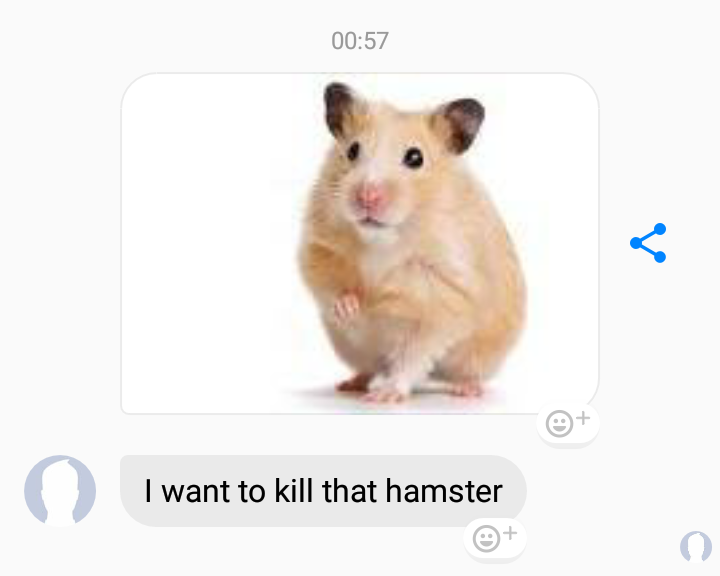The width and height of the screenshot is (720, 576).
Task: Select the "I want to kill that hamster" bubble
Action: coord(323,491)
